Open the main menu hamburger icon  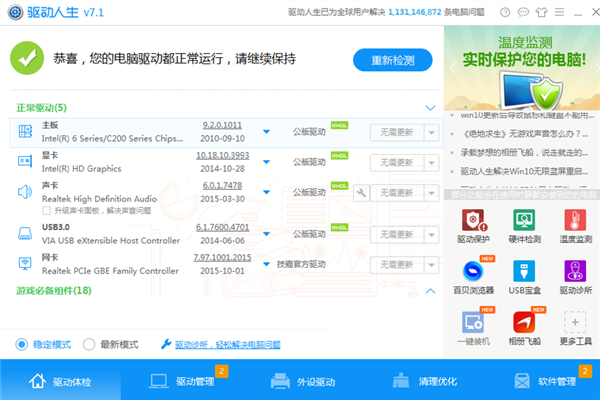pos(559,12)
